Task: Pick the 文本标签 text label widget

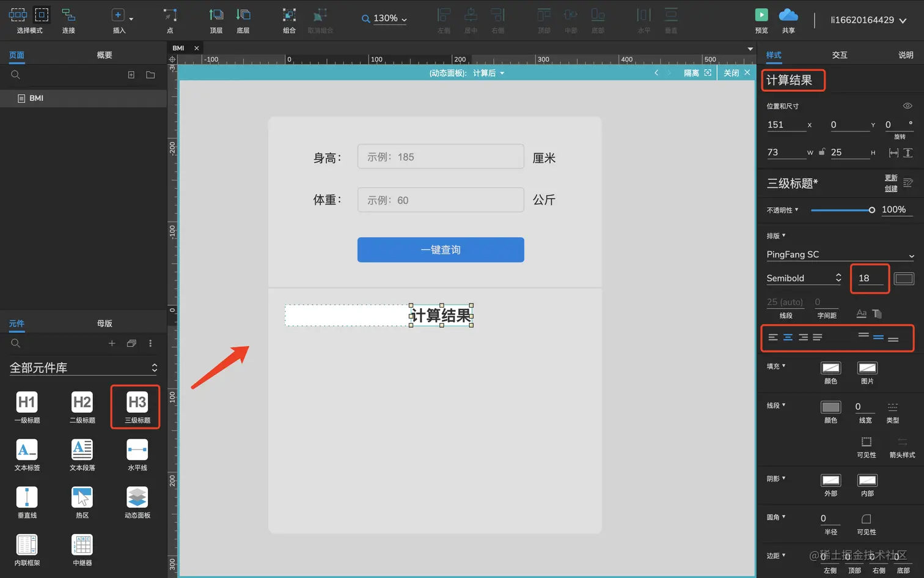Action: point(27,450)
